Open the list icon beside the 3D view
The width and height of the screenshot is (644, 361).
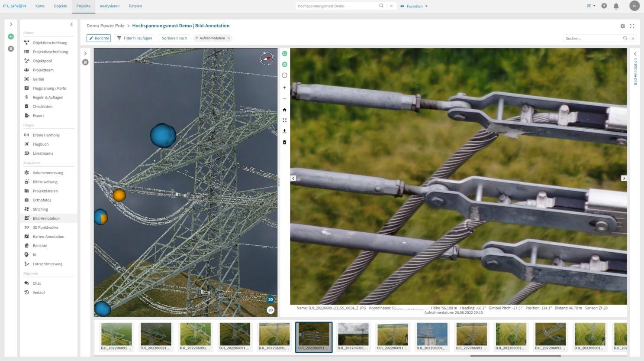(85, 62)
